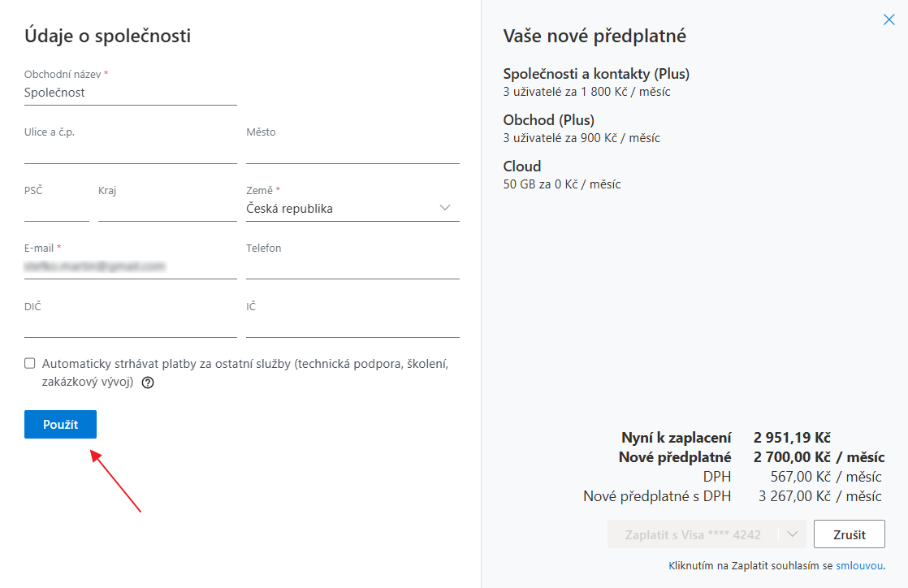
Task: Click the DIČ input field
Action: [x=130, y=326]
